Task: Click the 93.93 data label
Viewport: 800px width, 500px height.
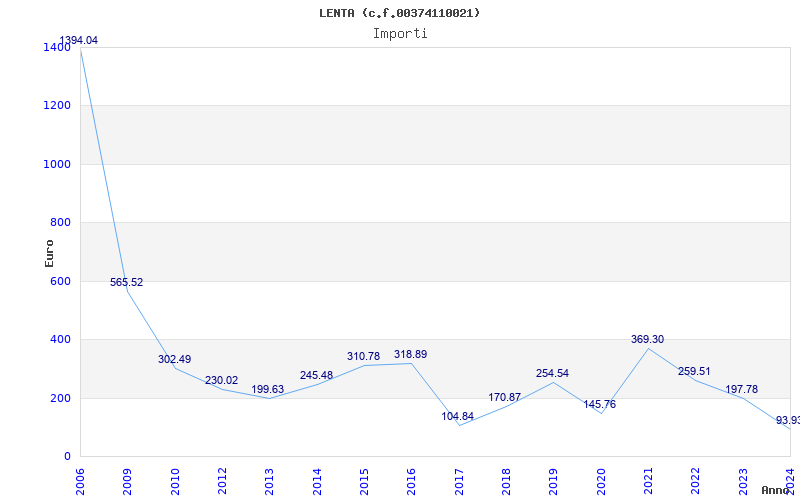Action: tap(788, 420)
